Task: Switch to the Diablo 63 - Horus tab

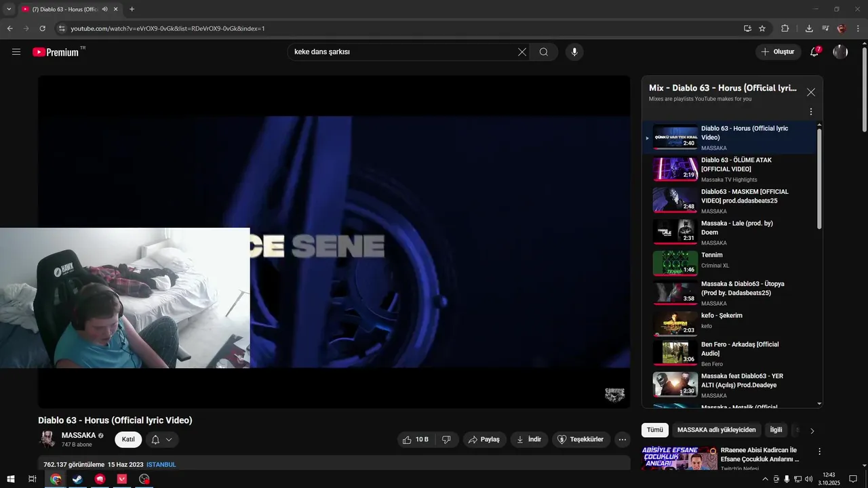Action: (65, 9)
